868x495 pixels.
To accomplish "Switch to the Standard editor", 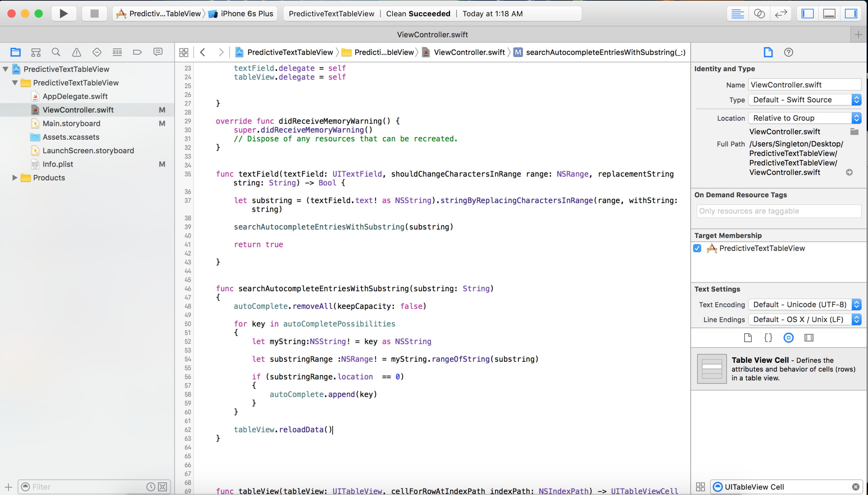I will point(737,14).
